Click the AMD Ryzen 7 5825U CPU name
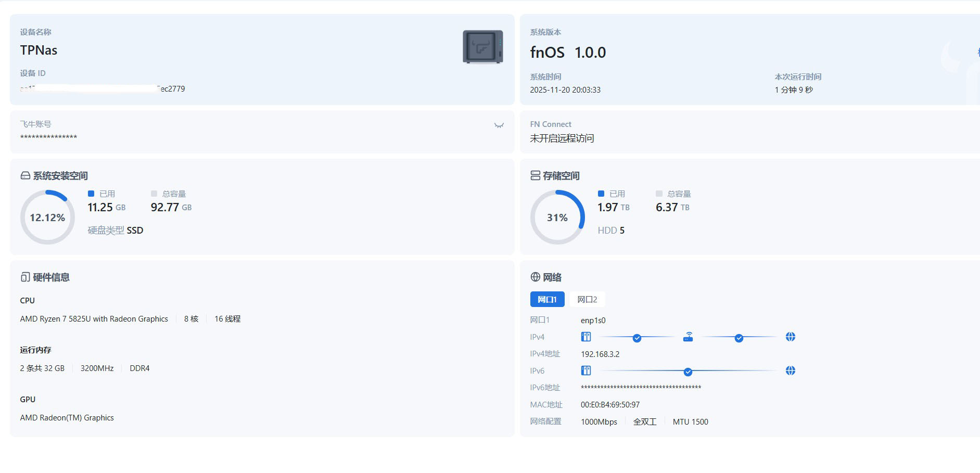 [94, 319]
